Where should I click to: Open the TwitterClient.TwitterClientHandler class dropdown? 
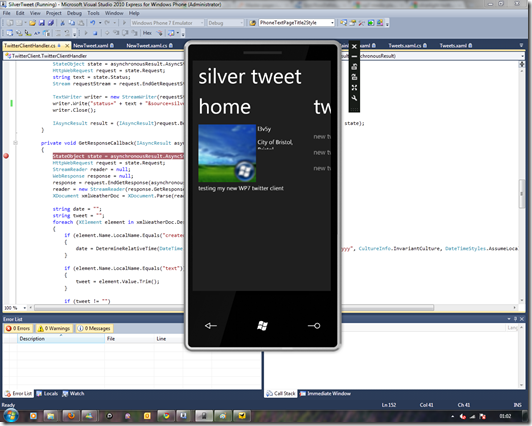point(93,56)
